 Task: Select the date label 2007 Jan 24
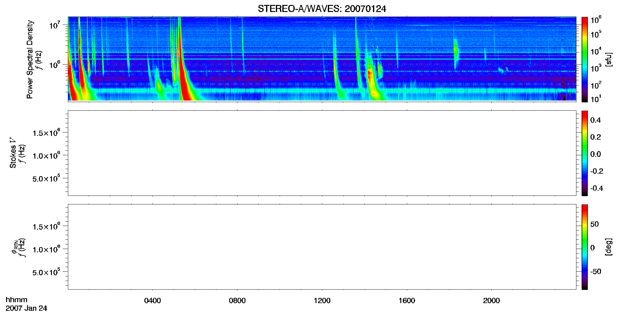pos(26,308)
